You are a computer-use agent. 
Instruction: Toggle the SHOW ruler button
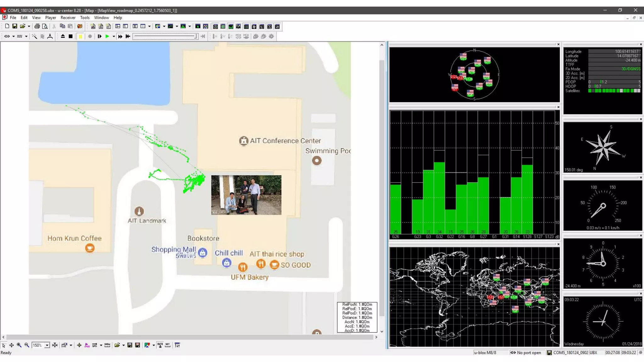tap(107, 345)
